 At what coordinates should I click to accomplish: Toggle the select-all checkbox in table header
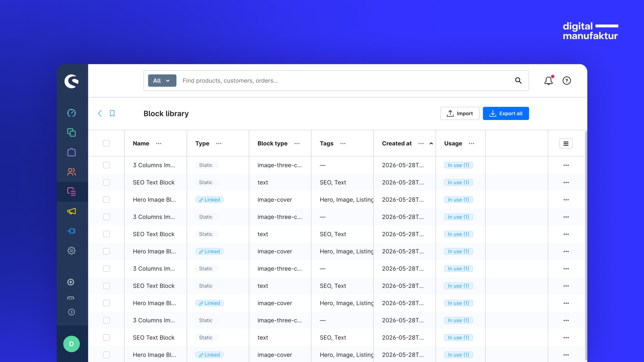point(106,143)
